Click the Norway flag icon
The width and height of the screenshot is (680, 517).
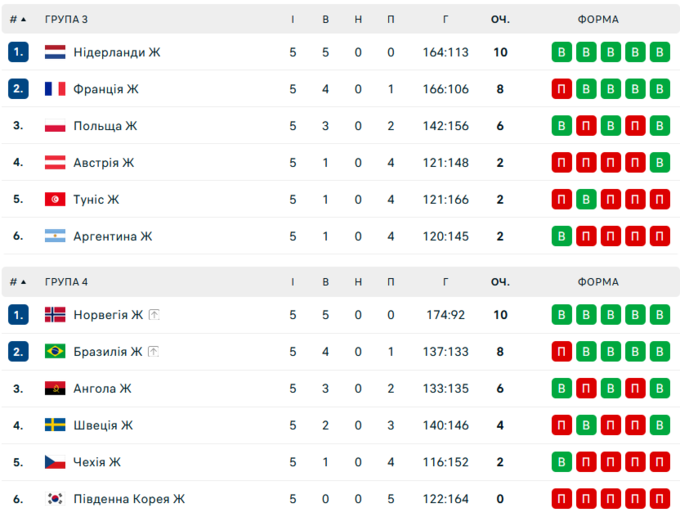(x=55, y=315)
